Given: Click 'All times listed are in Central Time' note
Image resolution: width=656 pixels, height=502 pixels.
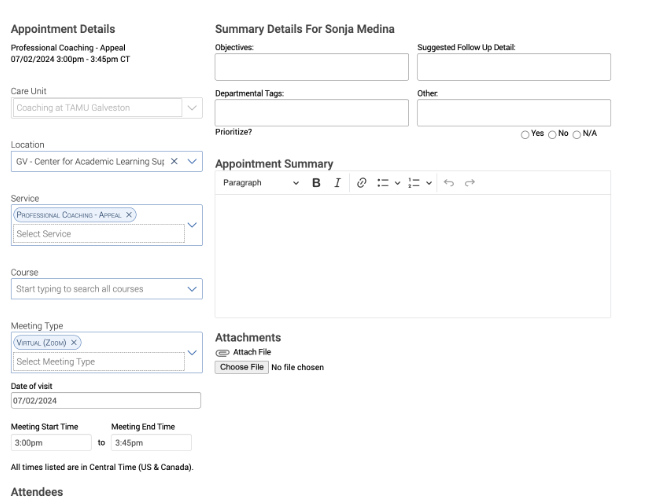Looking at the screenshot, I should tap(102, 467).
